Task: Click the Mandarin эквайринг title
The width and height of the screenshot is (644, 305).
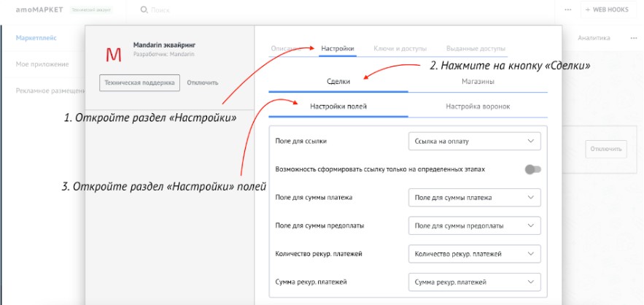Action: coord(164,45)
